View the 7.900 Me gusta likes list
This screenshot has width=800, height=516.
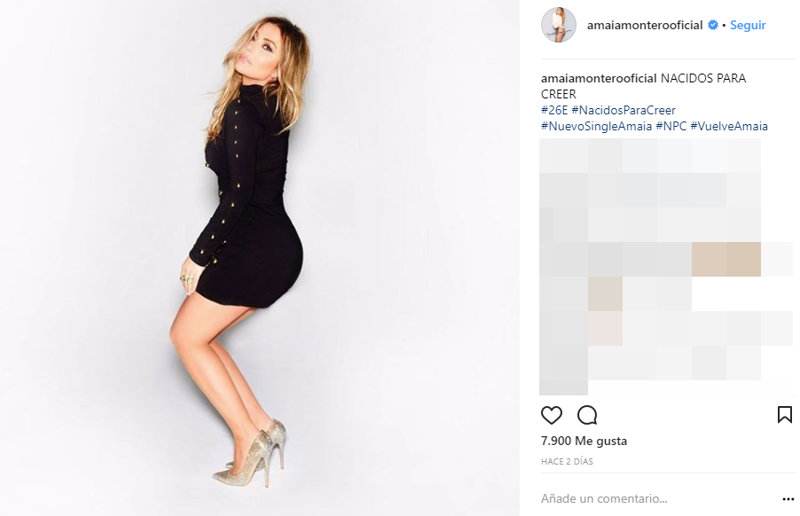[x=584, y=441]
